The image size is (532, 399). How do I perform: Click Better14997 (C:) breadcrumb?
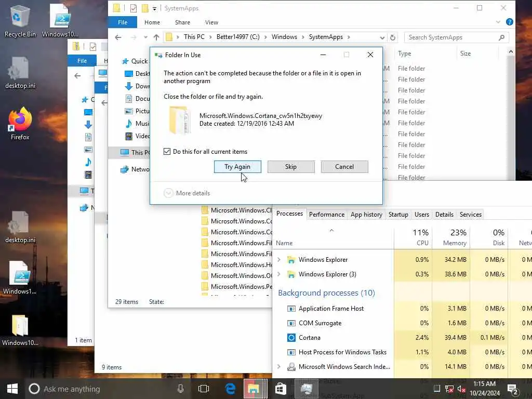click(238, 37)
